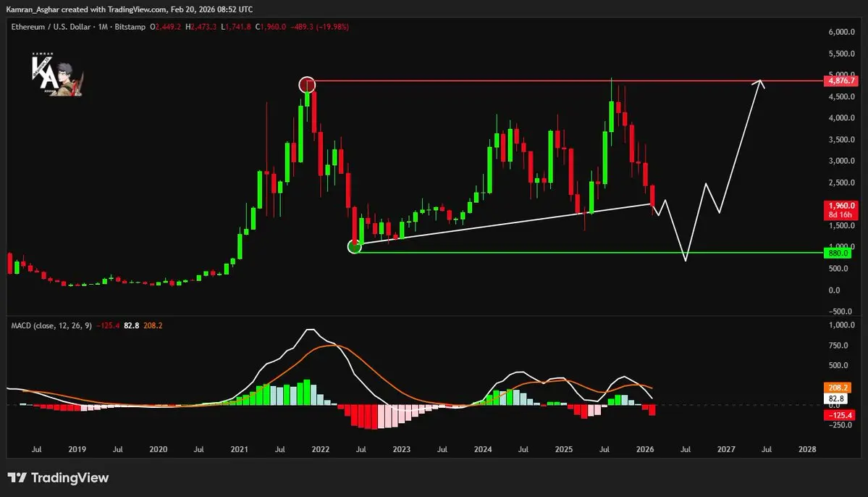This screenshot has height=497, width=868.
Task: Click the 2,500.0 price axis label
Action: pyautogui.click(x=841, y=183)
